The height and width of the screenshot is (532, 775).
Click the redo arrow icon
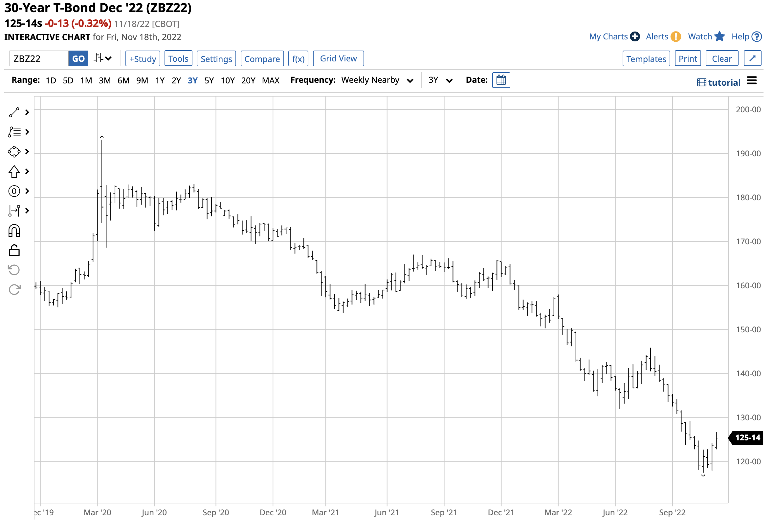tap(14, 290)
